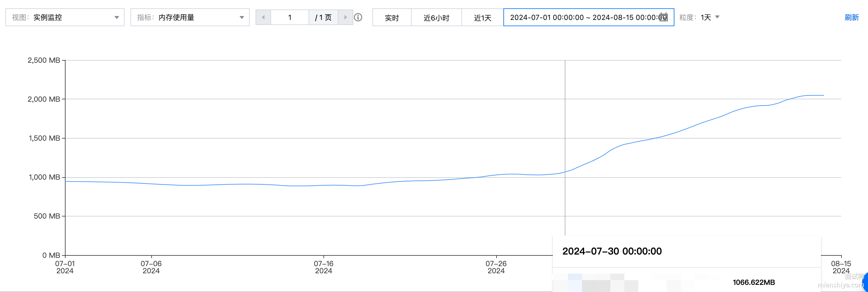This screenshot has width=868, height=292.
Task: Click the date range 2024-07-01 to 2024-08-15 field
Action: (583, 18)
